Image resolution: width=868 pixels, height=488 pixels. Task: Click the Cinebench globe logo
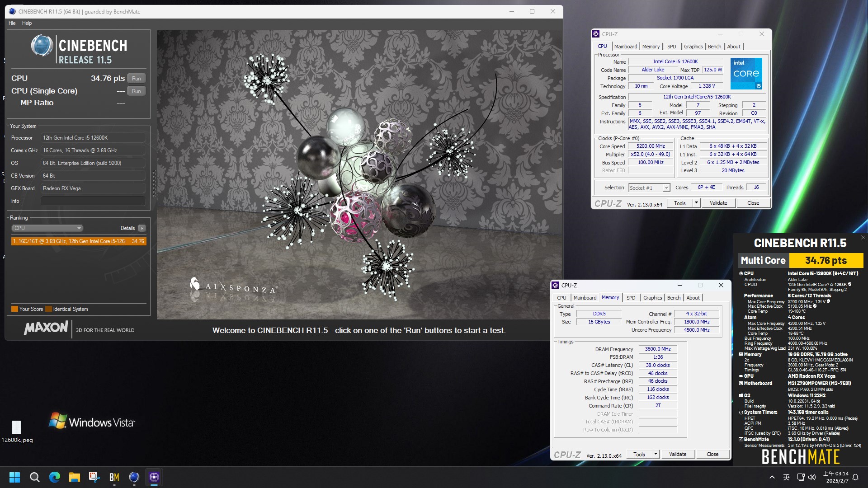[x=42, y=46]
